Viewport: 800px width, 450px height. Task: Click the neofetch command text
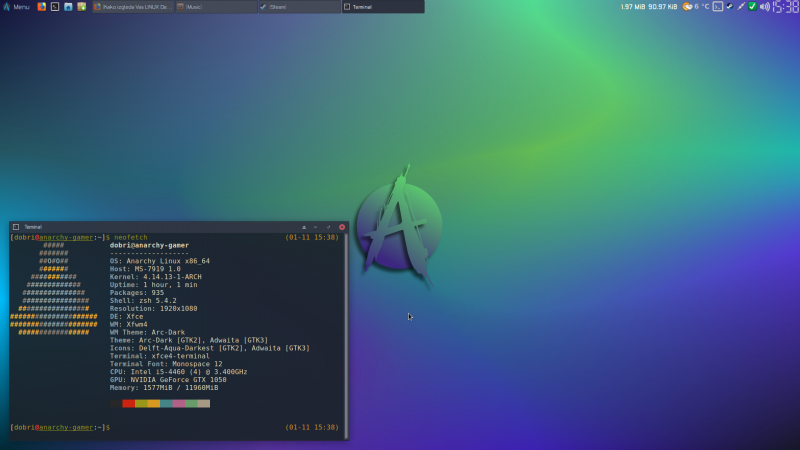[x=131, y=237]
